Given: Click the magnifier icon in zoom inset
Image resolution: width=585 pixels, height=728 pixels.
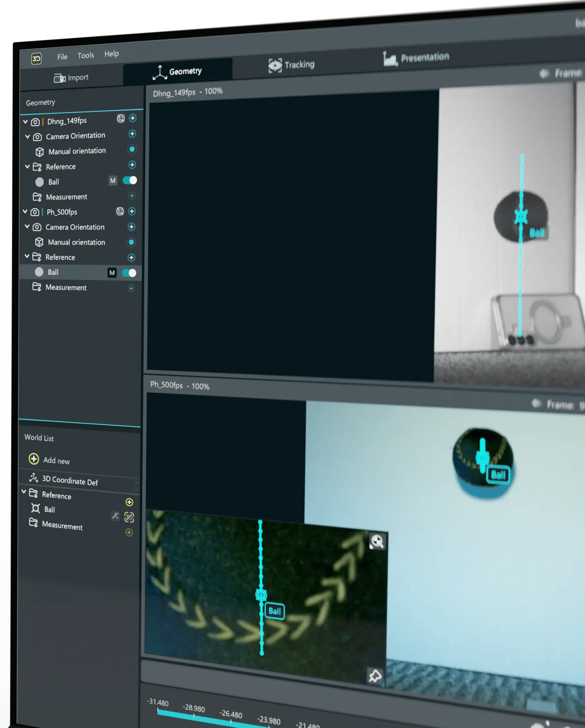Looking at the screenshot, I should tap(377, 541).
